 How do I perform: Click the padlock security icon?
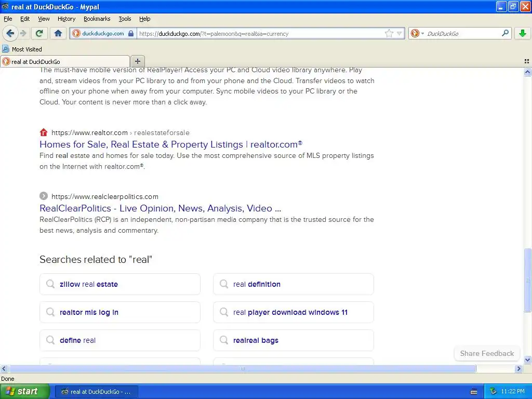(131, 33)
